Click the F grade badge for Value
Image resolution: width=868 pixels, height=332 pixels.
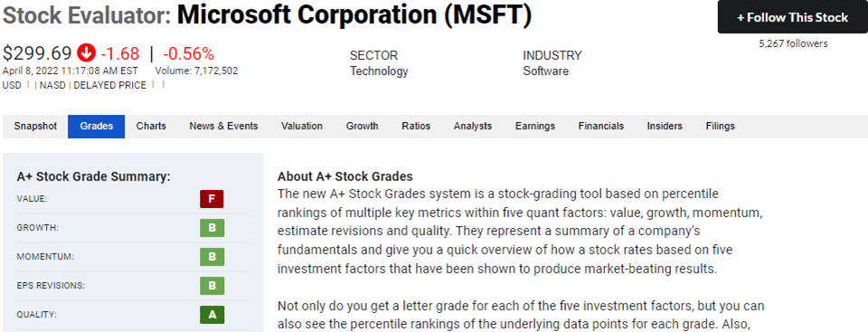coord(212,199)
